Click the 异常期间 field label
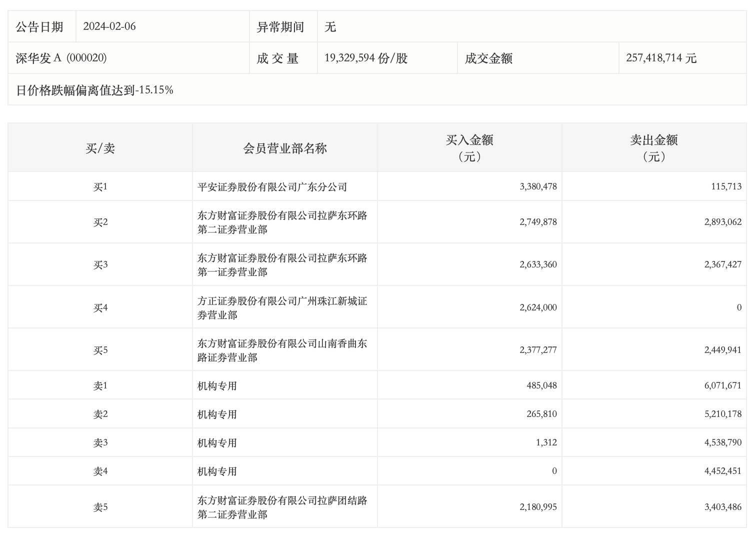Image resolution: width=756 pixels, height=538 pixels. 280,26
